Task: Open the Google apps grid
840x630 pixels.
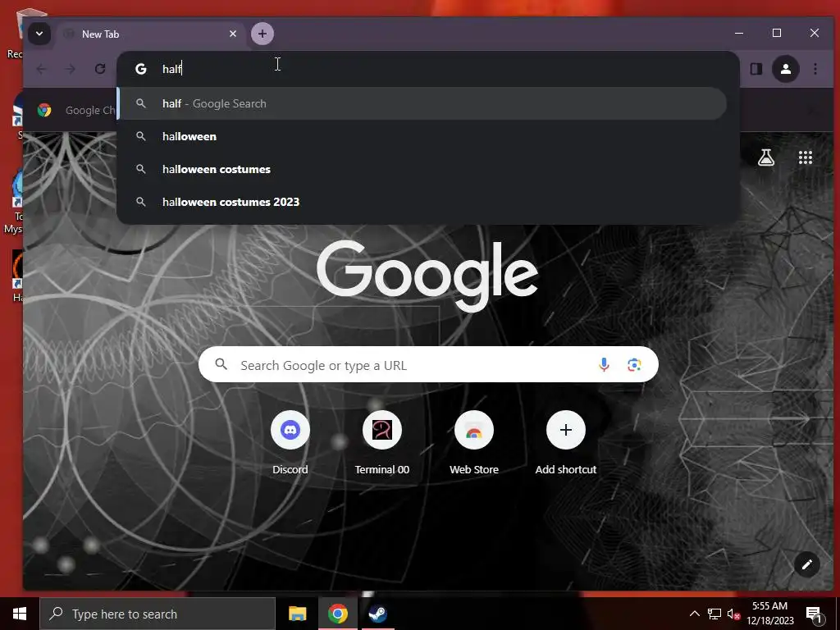Action: coord(806,157)
